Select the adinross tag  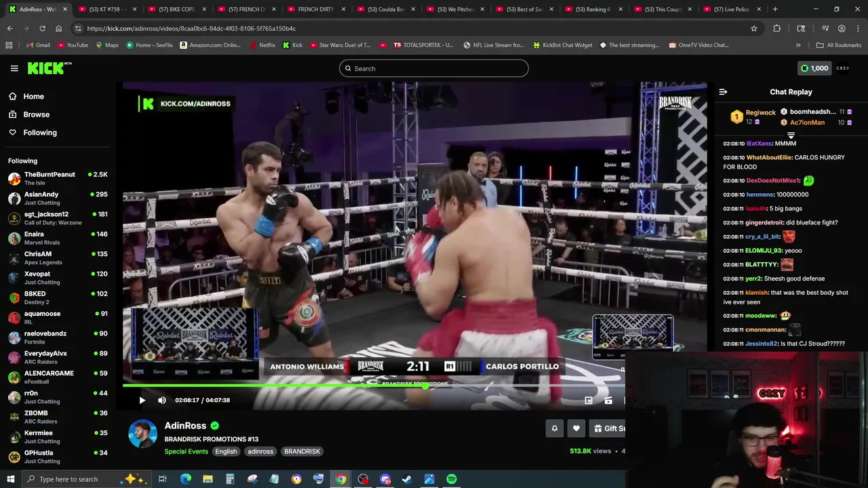pos(260,451)
